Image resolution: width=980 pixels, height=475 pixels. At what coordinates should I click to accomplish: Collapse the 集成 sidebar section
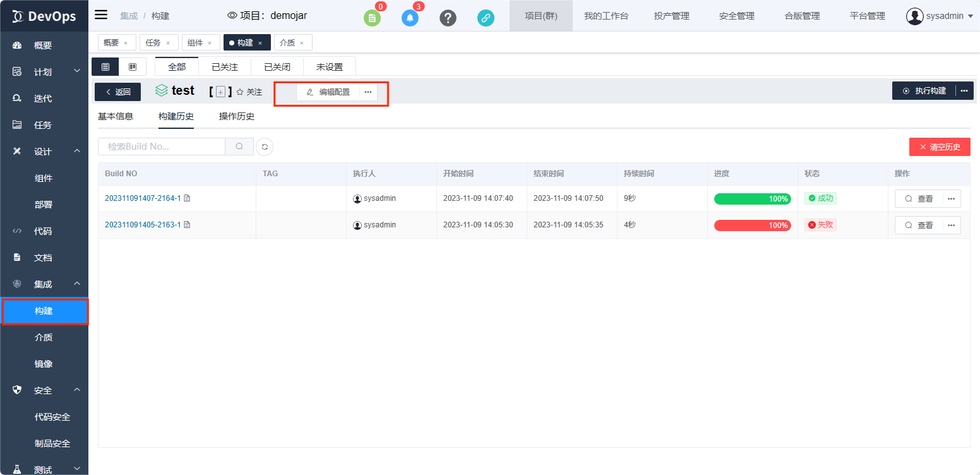pos(77,284)
